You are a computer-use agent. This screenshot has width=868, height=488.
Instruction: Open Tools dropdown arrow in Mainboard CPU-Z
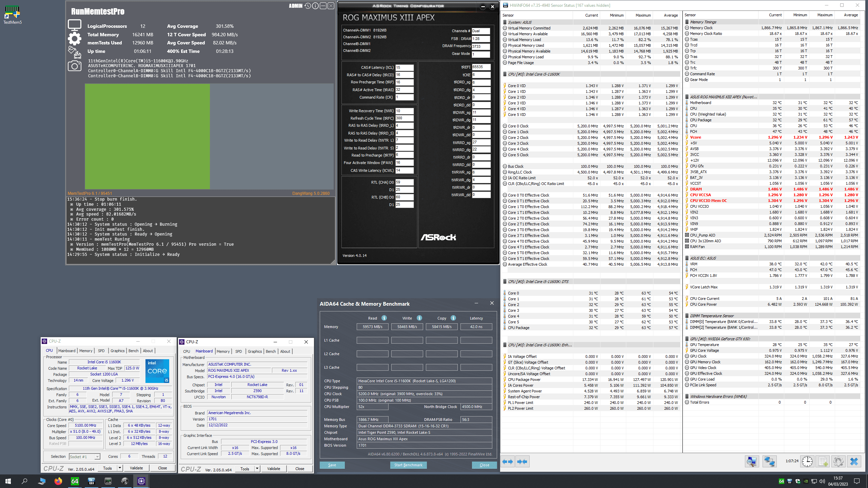coord(257,469)
